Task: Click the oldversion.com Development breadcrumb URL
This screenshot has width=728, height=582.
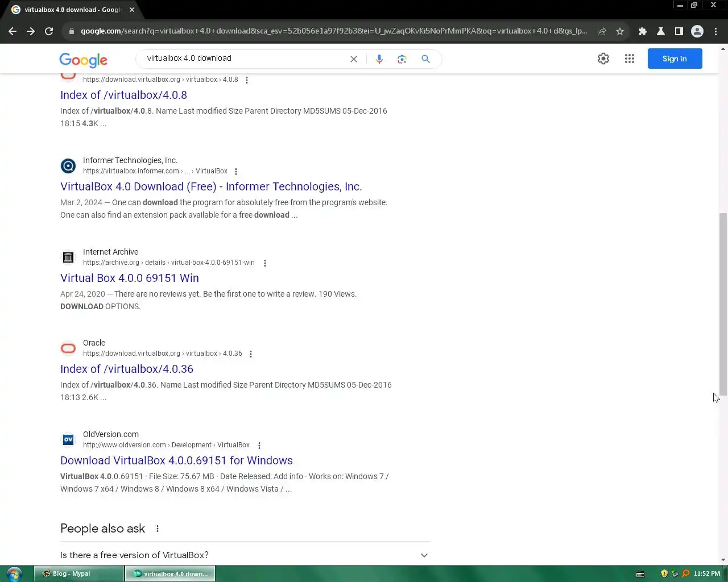Action: [x=166, y=445]
